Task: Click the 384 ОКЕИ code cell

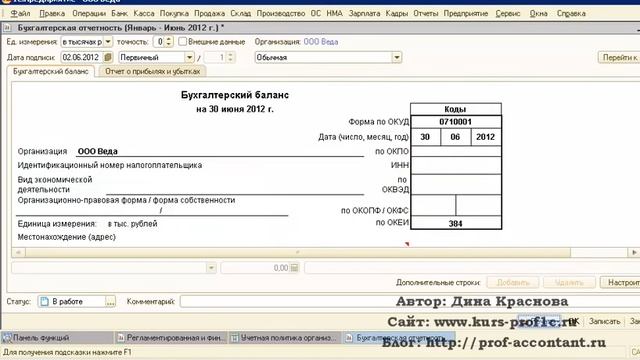Action: [456, 223]
